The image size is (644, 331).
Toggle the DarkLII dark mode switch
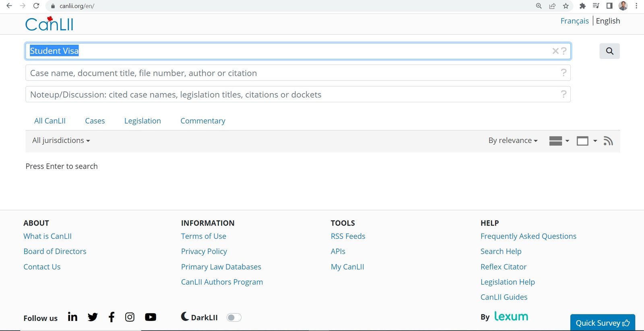click(234, 318)
